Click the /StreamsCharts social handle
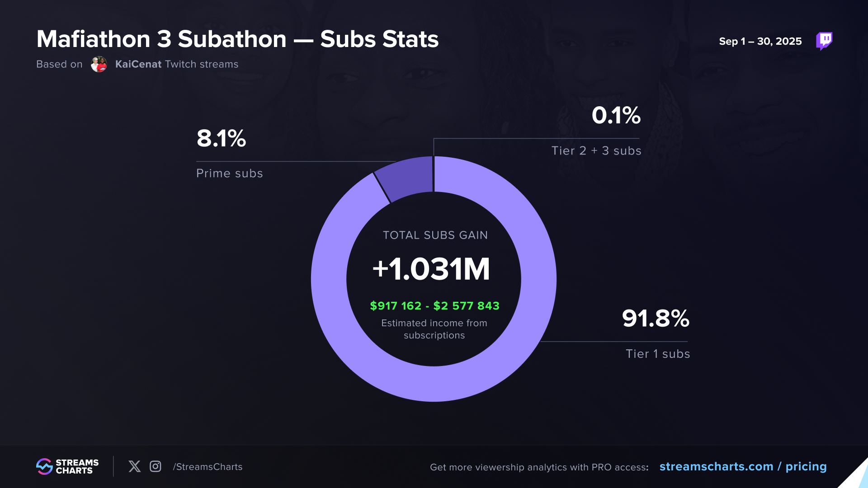The image size is (868, 488). (208, 467)
